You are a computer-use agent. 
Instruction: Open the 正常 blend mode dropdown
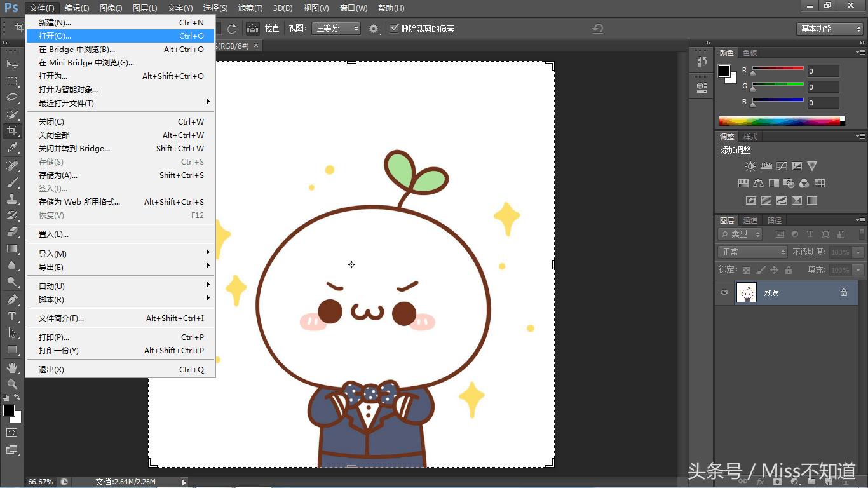(x=753, y=252)
